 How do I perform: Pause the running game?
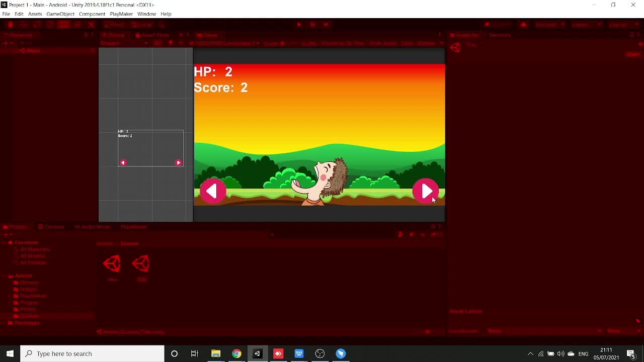(312, 25)
